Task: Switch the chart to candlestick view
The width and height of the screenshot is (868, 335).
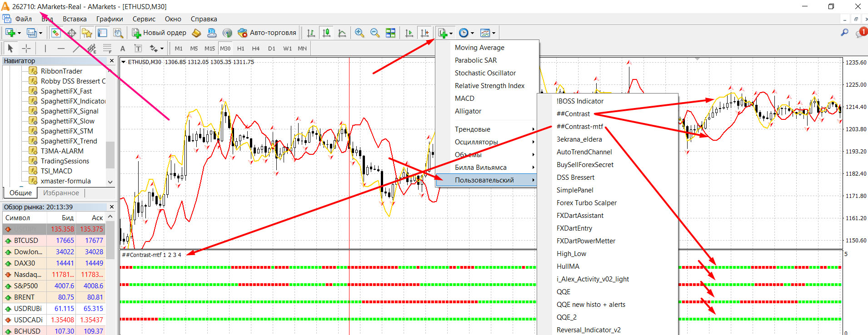Action: (326, 33)
